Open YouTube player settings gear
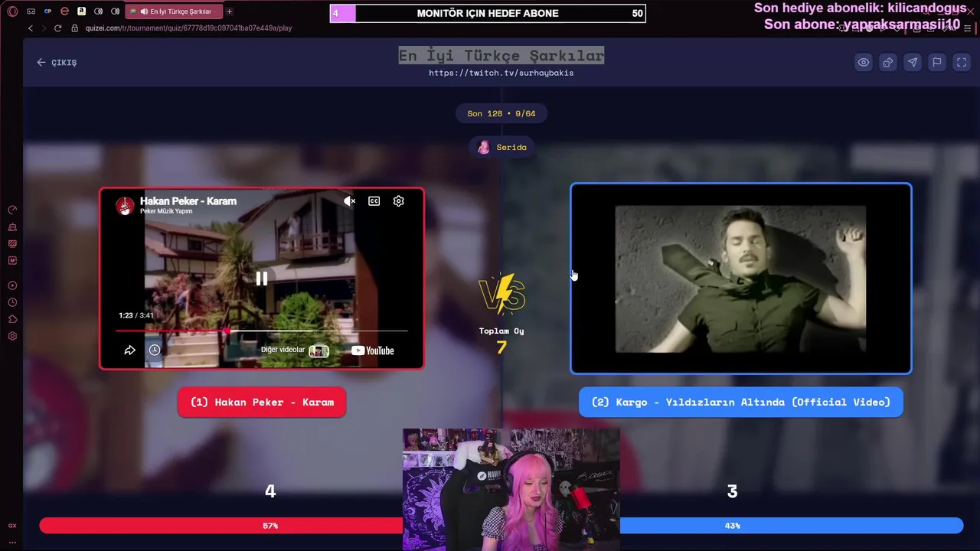Screen dimensions: 980x551 [398, 201]
